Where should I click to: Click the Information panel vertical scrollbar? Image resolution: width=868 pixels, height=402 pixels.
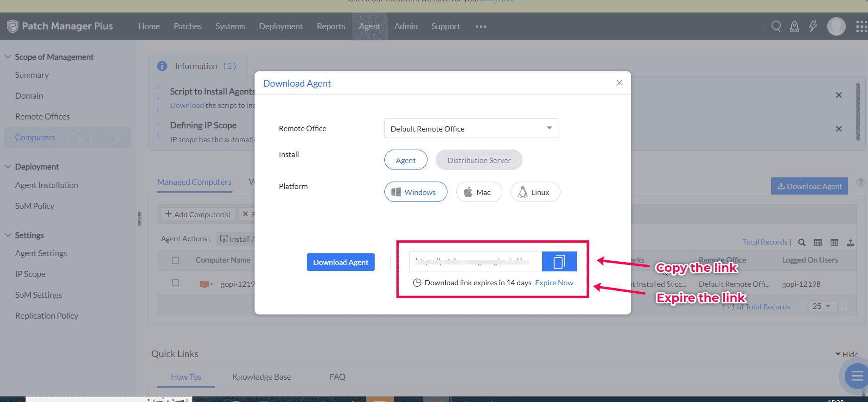pos(858,111)
